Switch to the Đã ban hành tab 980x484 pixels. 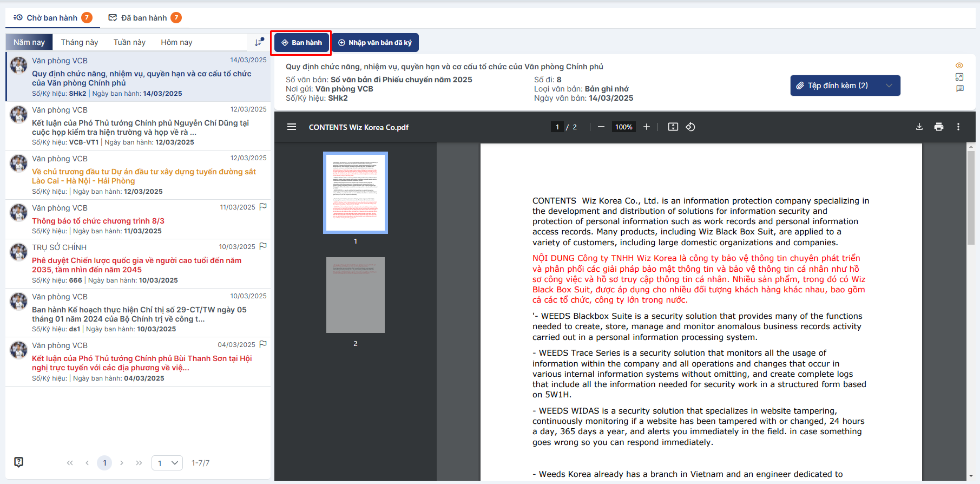(x=144, y=18)
